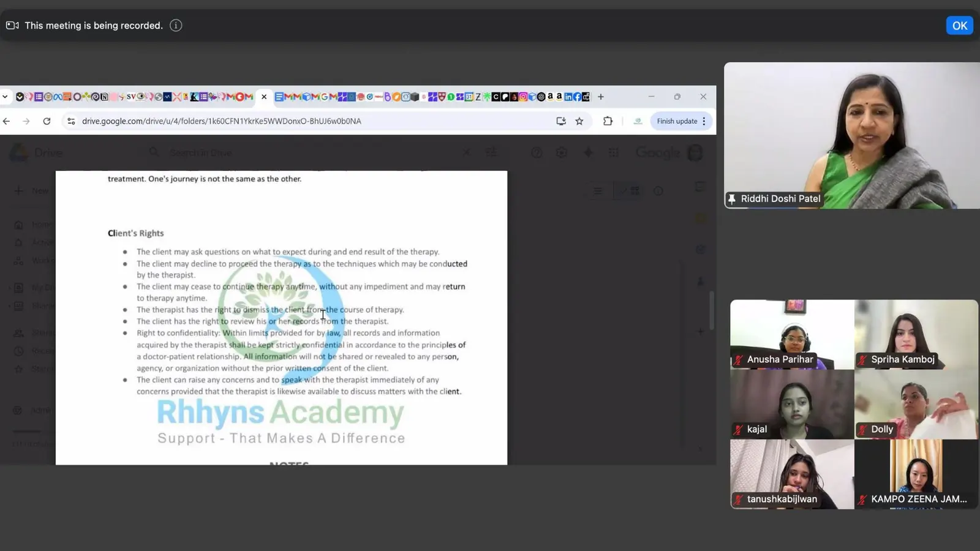
Task: Open the Chrome profile avatar
Action: tap(638, 121)
